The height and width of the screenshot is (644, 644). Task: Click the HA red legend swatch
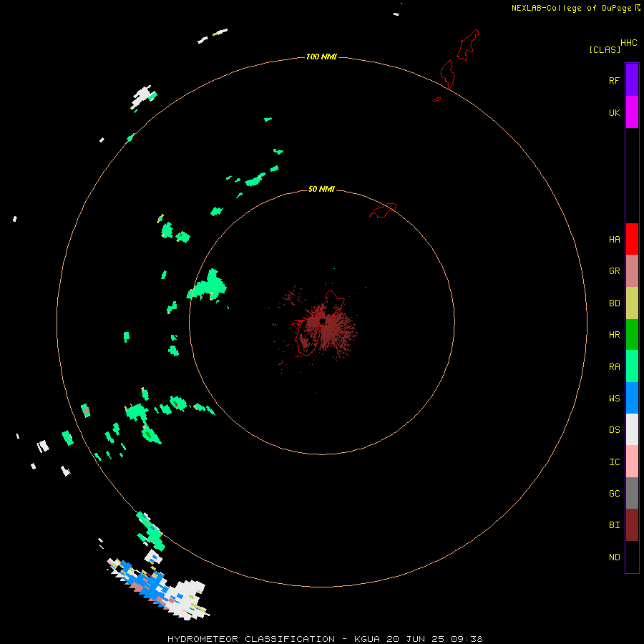(632, 239)
